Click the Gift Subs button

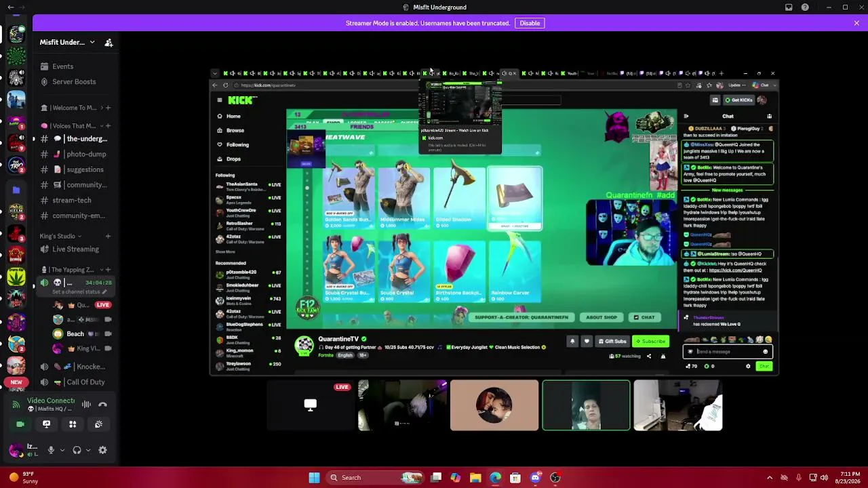[611, 342]
